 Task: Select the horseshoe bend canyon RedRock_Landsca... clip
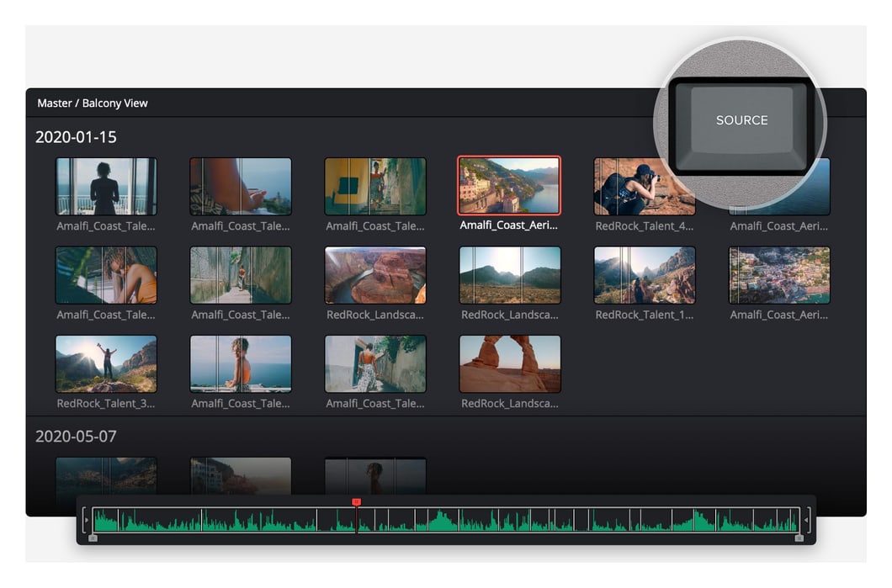coord(374,275)
